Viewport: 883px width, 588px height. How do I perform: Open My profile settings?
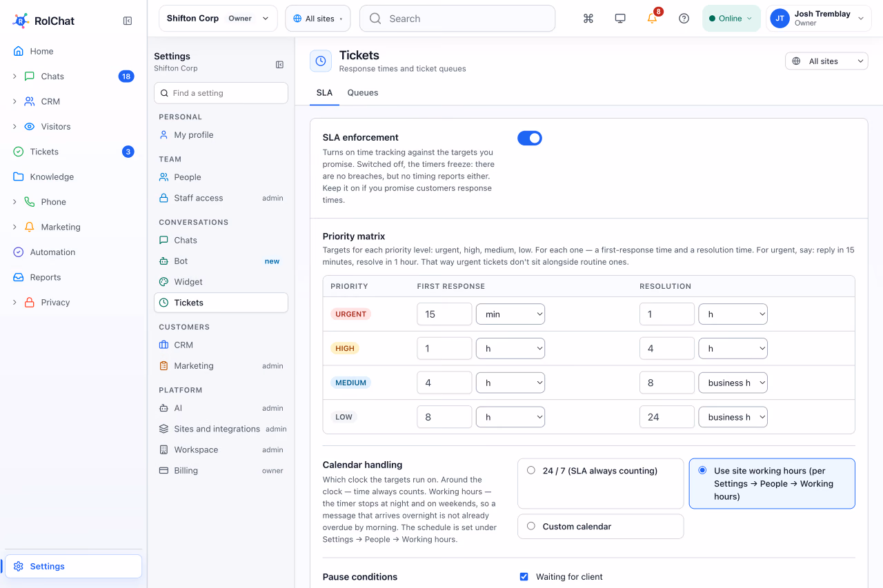point(221,135)
